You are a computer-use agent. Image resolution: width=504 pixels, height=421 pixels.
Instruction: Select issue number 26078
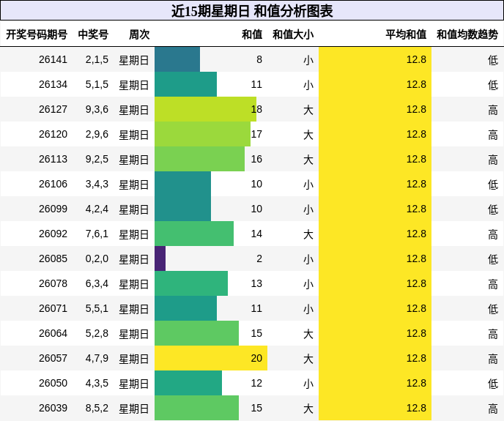53,283
